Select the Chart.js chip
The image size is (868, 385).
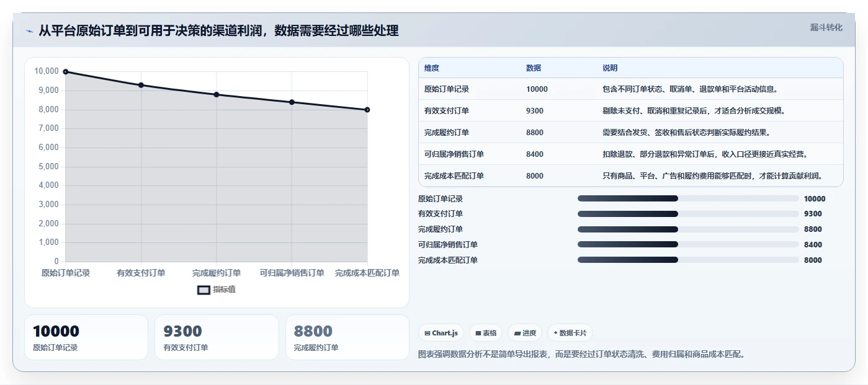(x=442, y=333)
